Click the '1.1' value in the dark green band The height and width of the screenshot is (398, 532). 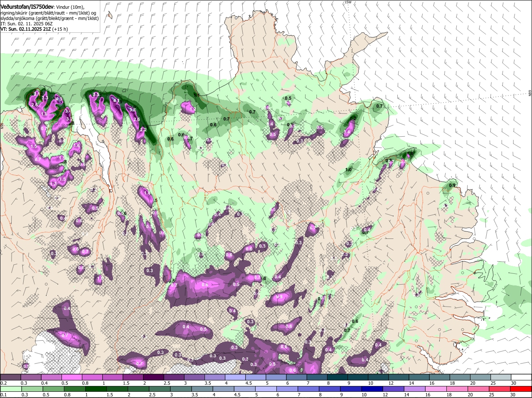tap(197, 95)
